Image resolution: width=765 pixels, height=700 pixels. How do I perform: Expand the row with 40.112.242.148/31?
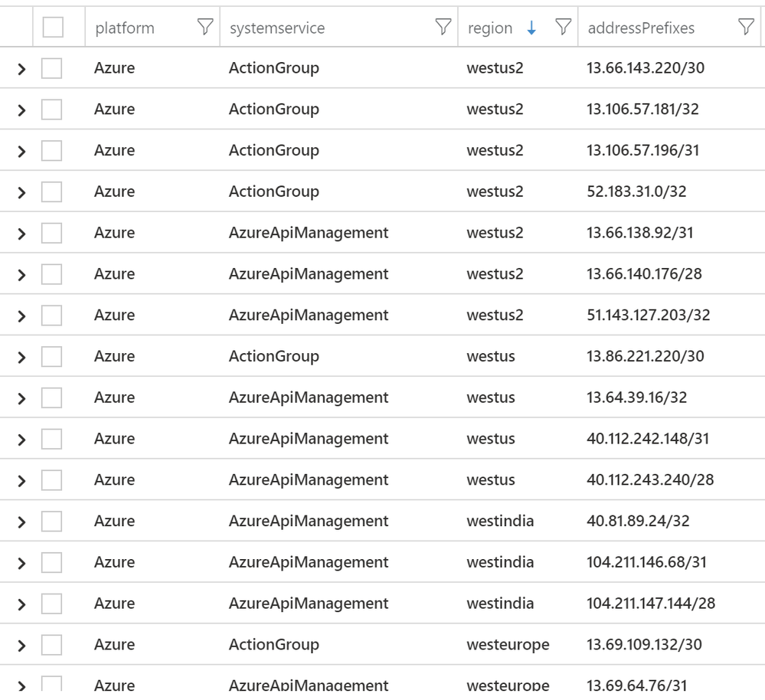(x=21, y=440)
